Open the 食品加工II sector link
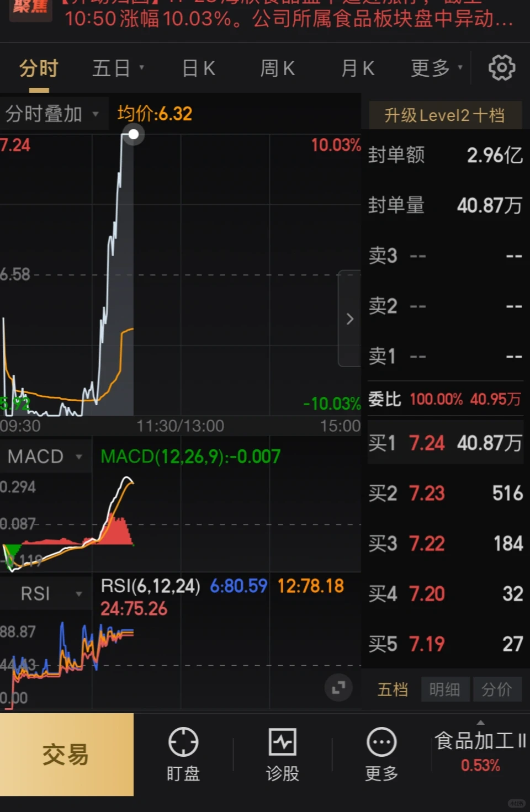 [479, 742]
